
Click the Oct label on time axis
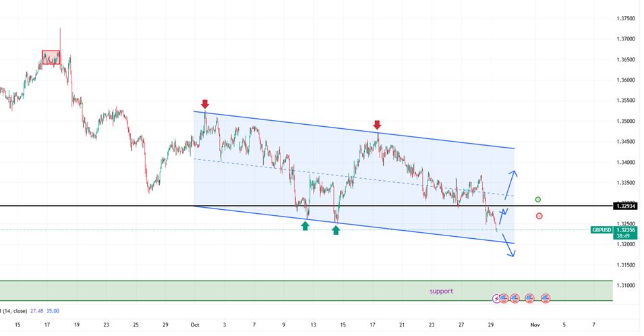[194, 325]
